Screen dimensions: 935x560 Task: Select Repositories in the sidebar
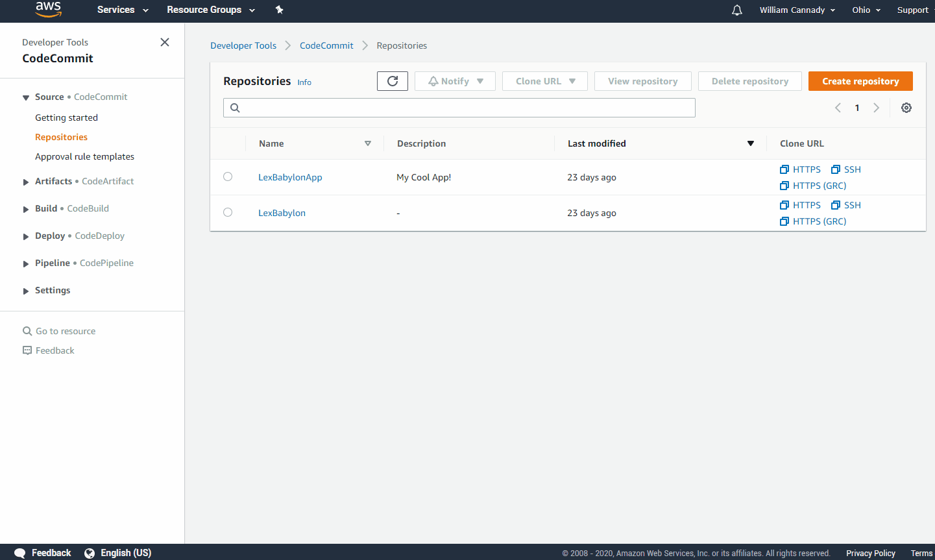(x=61, y=137)
